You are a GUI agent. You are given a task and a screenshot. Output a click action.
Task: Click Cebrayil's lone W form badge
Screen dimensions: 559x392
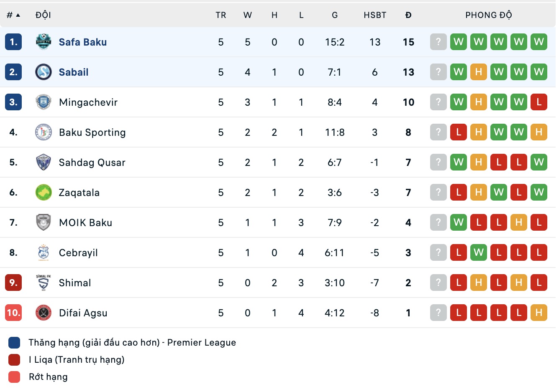(x=478, y=252)
